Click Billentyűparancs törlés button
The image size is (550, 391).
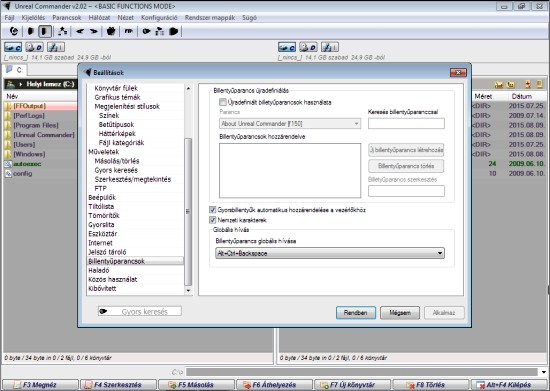point(406,166)
